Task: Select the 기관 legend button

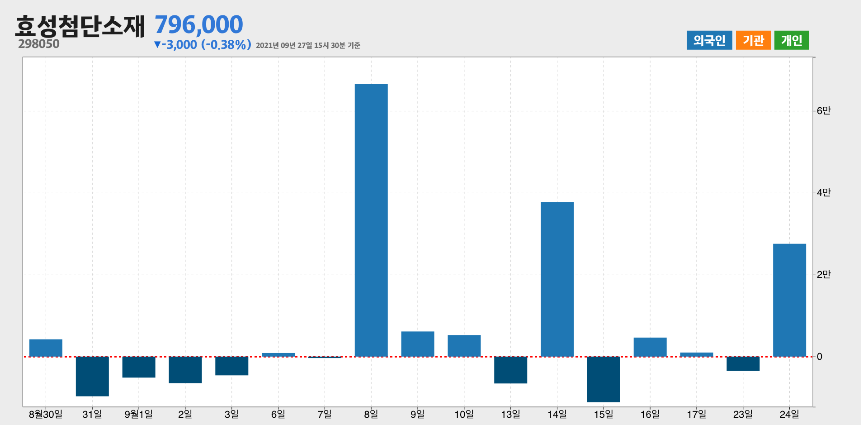Action: tap(753, 40)
